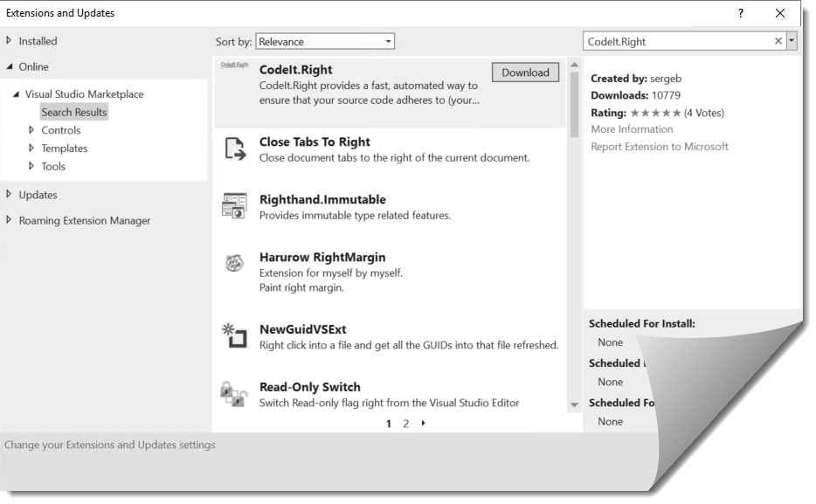Expand the Updates category
The height and width of the screenshot is (504, 816).
(10, 195)
